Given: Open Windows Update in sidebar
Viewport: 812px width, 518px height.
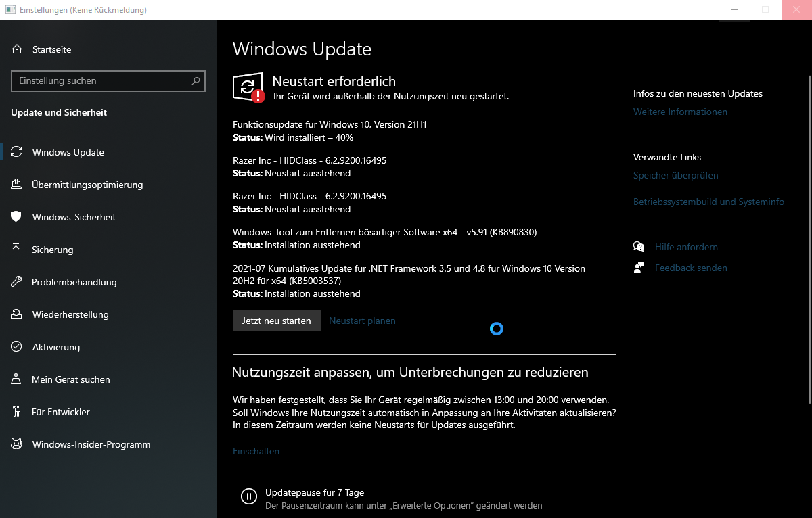Looking at the screenshot, I should 68,152.
